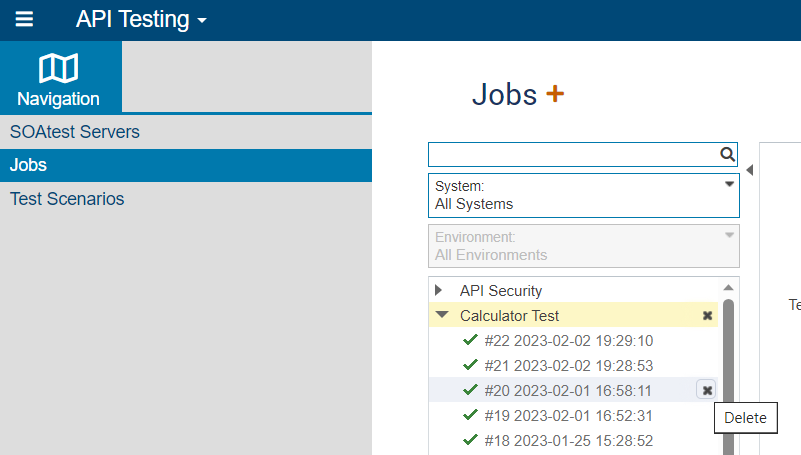Screen dimensions: 801x455
Task: Click the Navigation map icon
Action: click(59, 68)
